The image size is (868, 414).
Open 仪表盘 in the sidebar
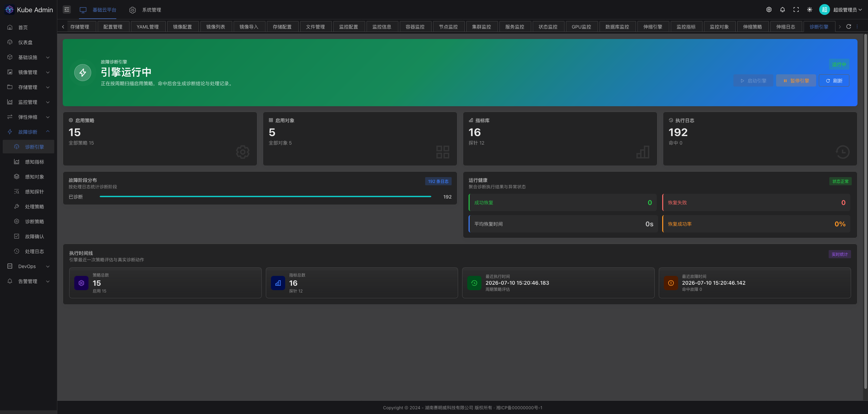[28, 42]
